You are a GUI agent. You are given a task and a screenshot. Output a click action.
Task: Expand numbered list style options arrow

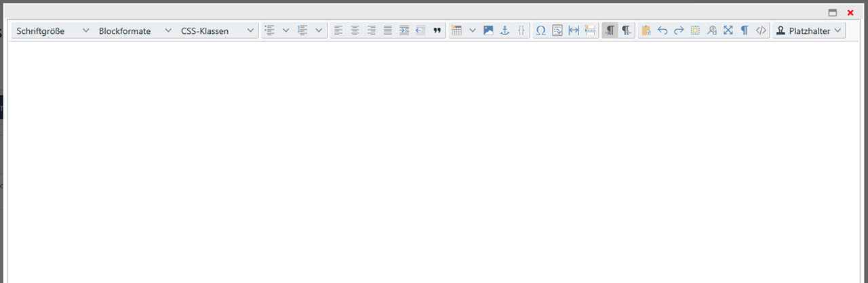pyautogui.click(x=319, y=30)
